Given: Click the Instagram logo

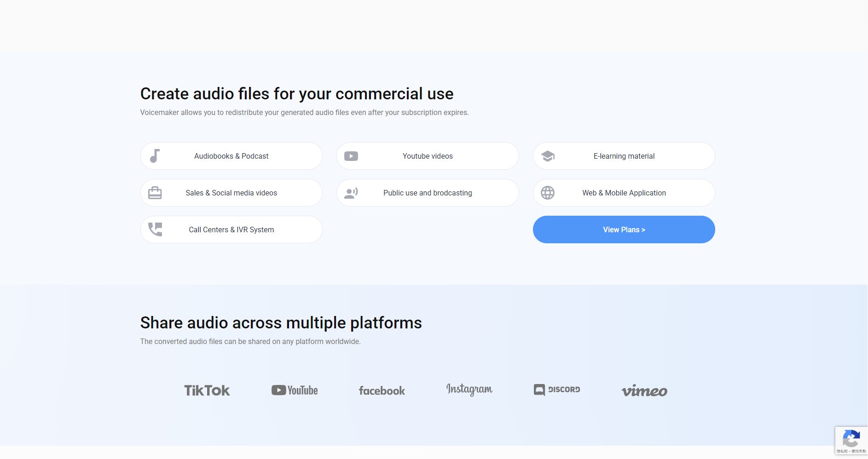Looking at the screenshot, I should click(x=469, y=390).
